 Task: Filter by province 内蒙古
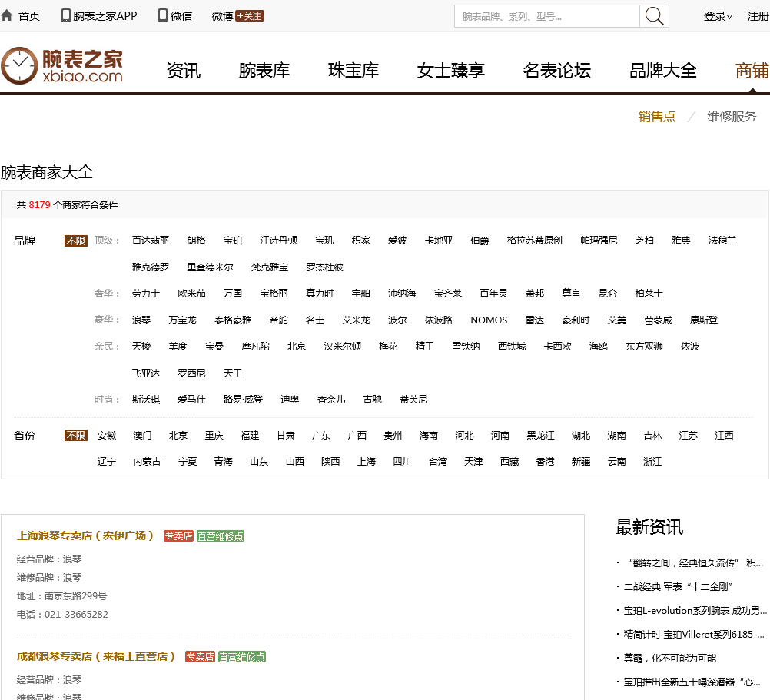[x=147, y=462]
